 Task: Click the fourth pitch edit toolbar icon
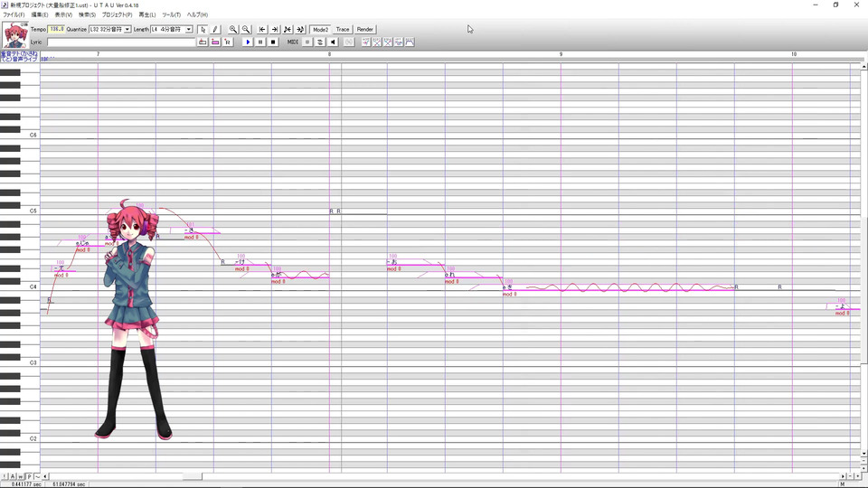tap(399, 42)
